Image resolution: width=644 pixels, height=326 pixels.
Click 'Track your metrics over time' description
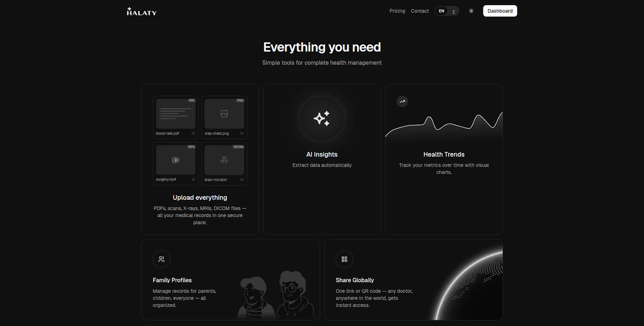pyautogui.click(x=444, y=168)
